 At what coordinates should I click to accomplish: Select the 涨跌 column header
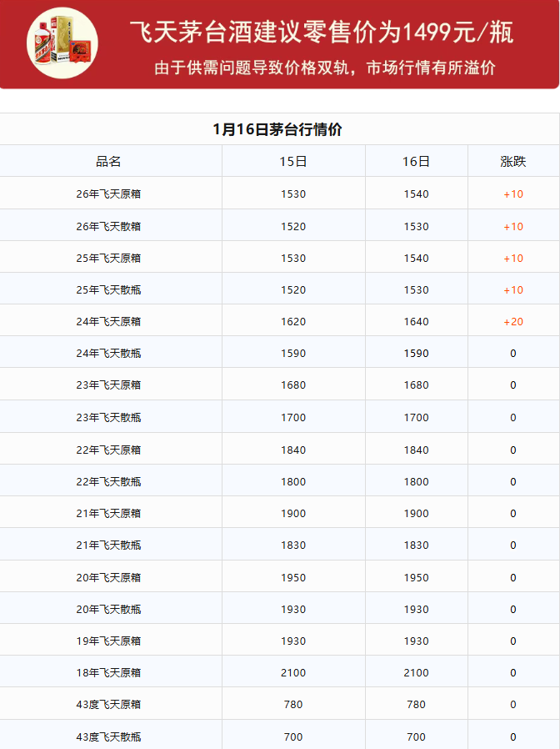[512, 161]
